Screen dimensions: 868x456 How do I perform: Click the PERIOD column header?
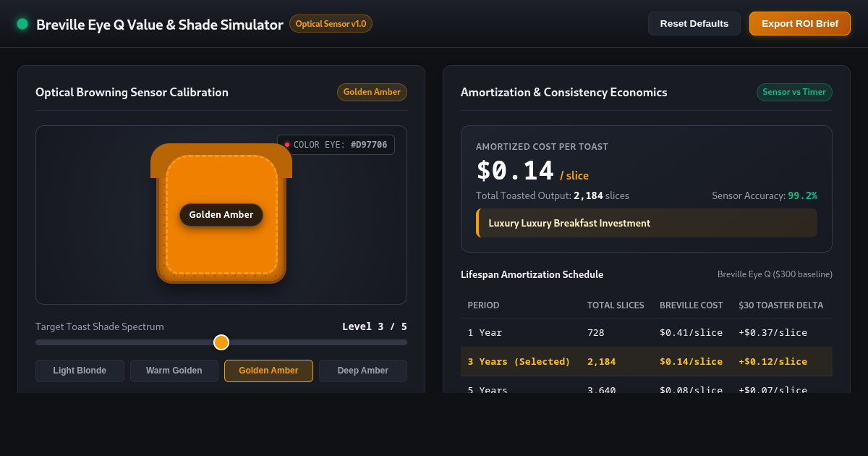click(484, 305)
